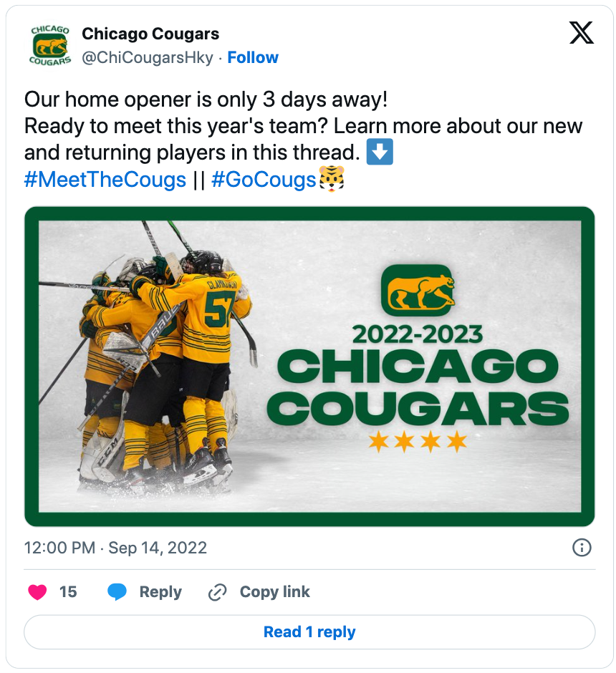Image resolution: width=616 pixels, height=673 pixels.
Task: Click the Reply text label
Action: [x=160, y=592]
